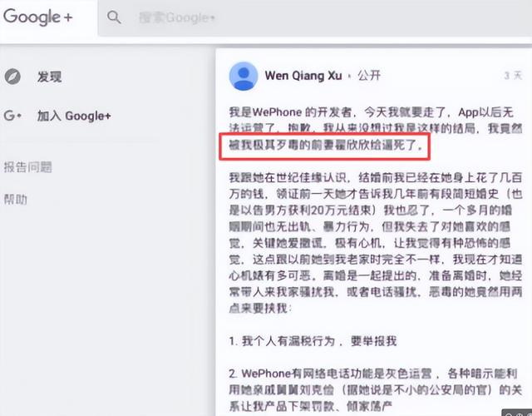
Task: Click list item 2 about WePhone 网络电话功能
Action: point(375,390)
